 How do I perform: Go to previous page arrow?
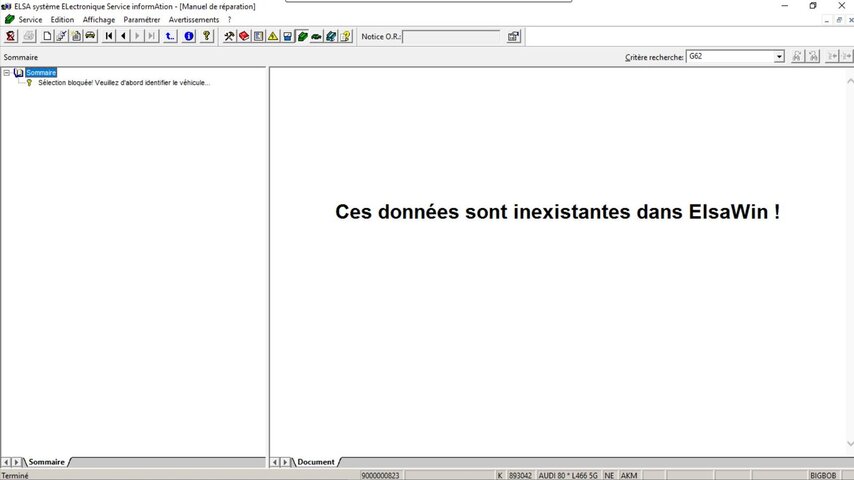[x=123, y=37]
